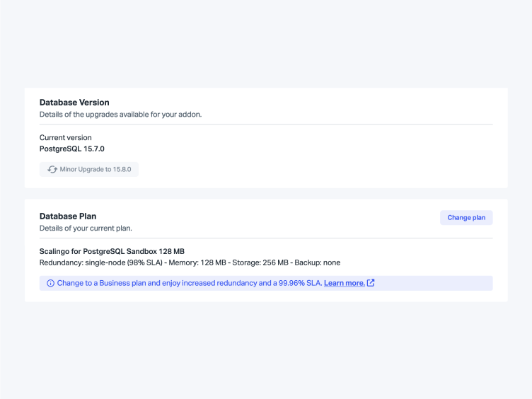Click the Change plan button
Screen dimensions: 532x399
(466, 218)
